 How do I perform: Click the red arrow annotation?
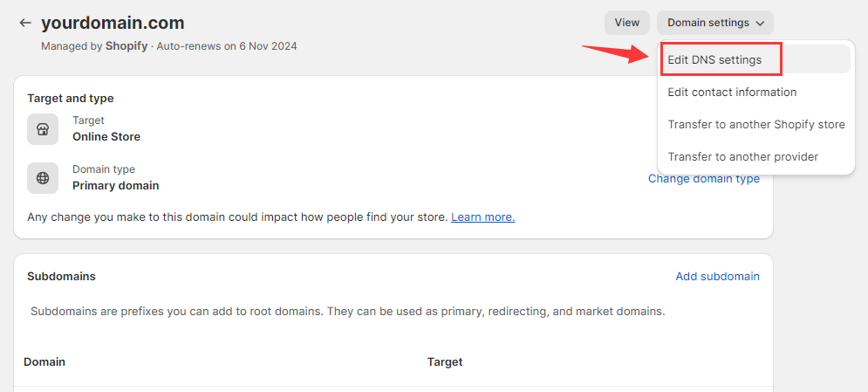pos(616,53)
